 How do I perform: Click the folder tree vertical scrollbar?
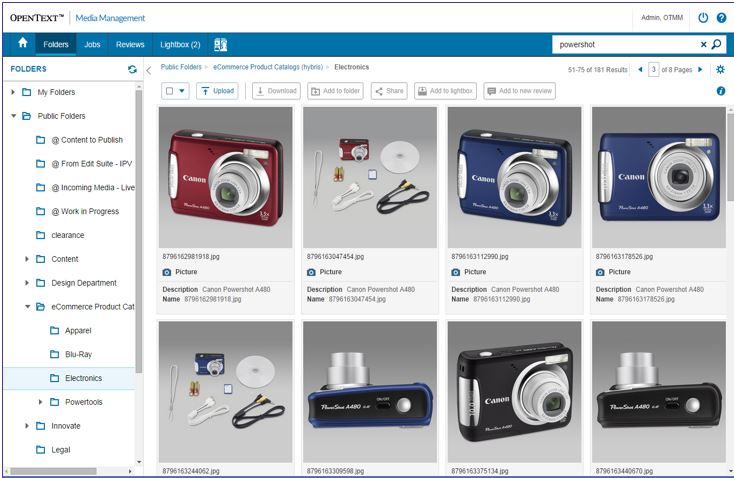click(139, 231)
